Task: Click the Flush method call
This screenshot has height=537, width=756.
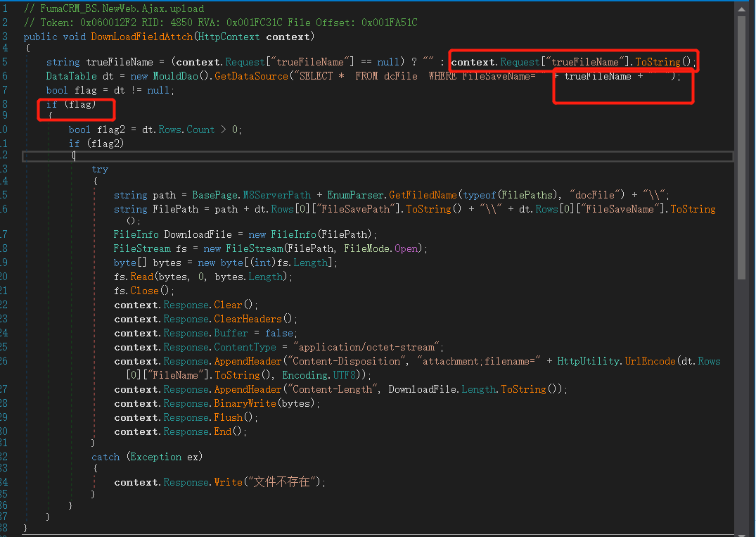Action: pyautogui.click(x=229, y=417)
